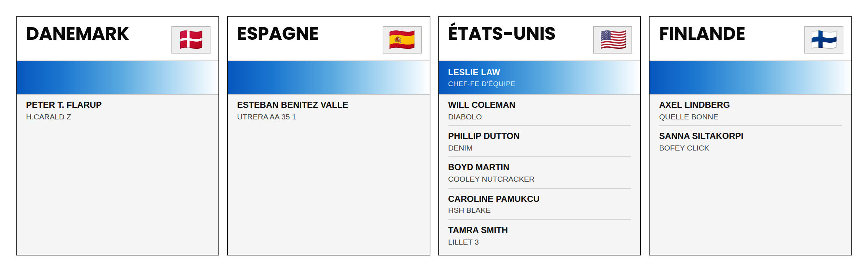Image resolution: width=868 pixels, height=275 pixels.
Task: Click the Spain flag icon
Action: click(402, 40)
